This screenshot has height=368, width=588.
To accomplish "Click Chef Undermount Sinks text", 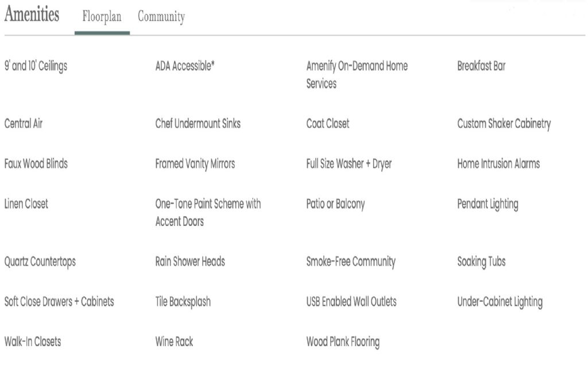I will (x=198, y=124).
